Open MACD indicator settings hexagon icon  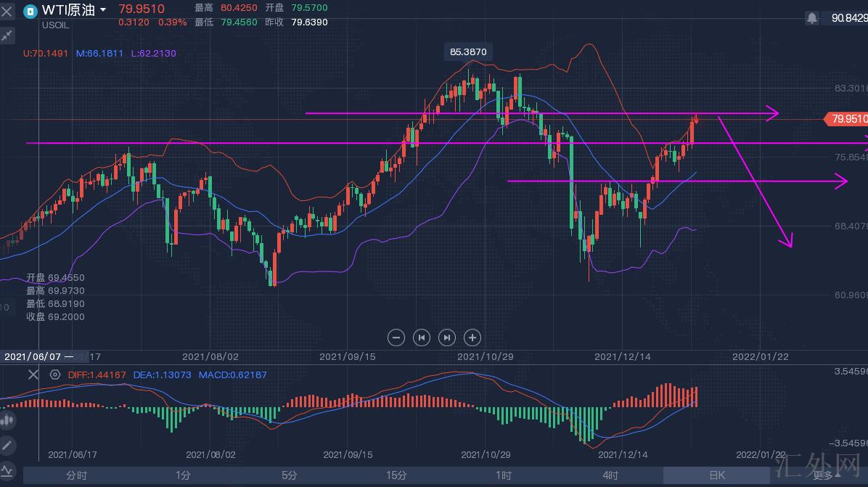tap(55, 375)
